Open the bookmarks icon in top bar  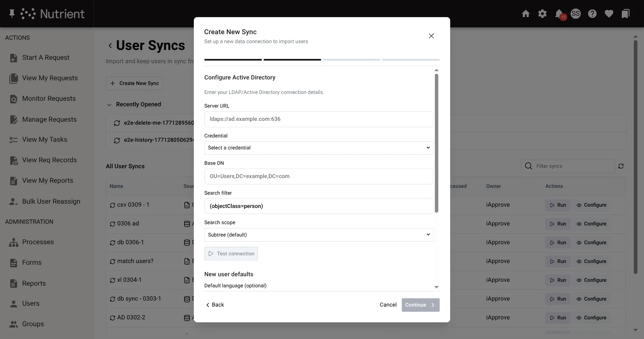click(x=626, y=14)
